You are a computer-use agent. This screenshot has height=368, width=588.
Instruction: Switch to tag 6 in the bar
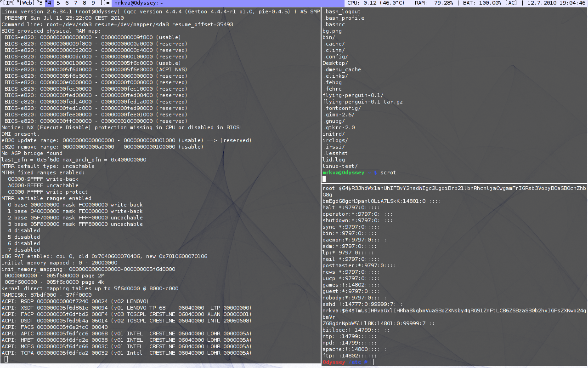click(x=67, y=3)
